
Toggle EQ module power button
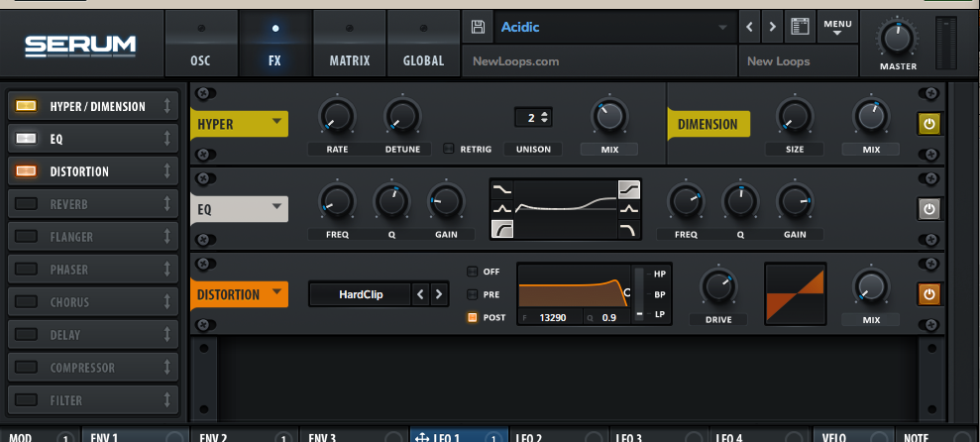928,209
